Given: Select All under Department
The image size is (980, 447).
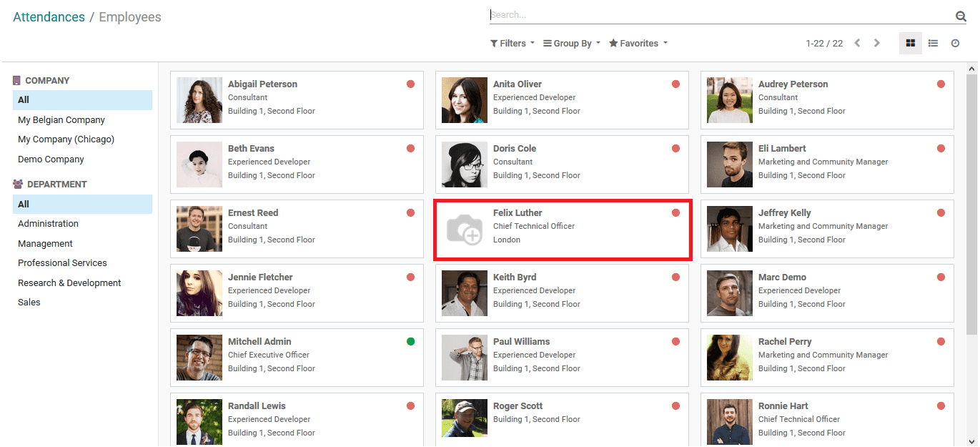Looking at the screenshot, I should (82, 205).
